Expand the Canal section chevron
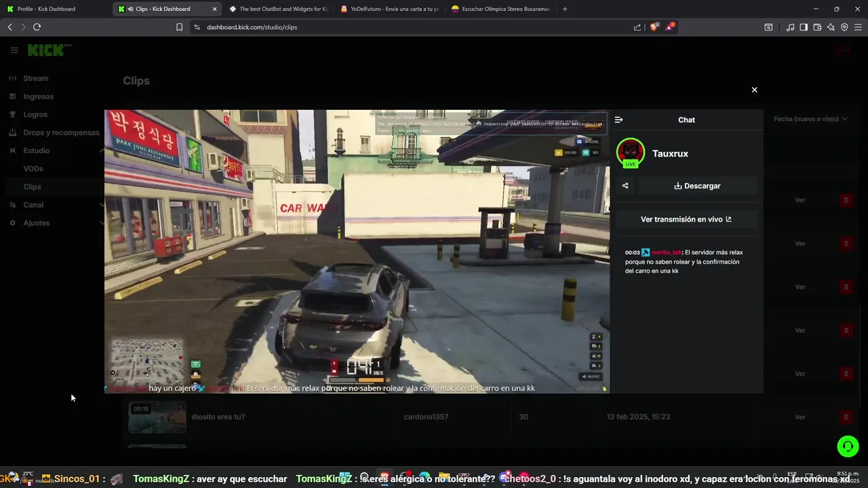 (102, 205)
